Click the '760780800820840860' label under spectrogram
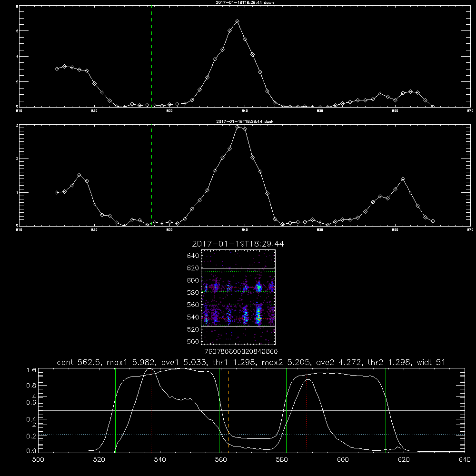The width and height of the screenshot is (476, 476). [241, 352]
